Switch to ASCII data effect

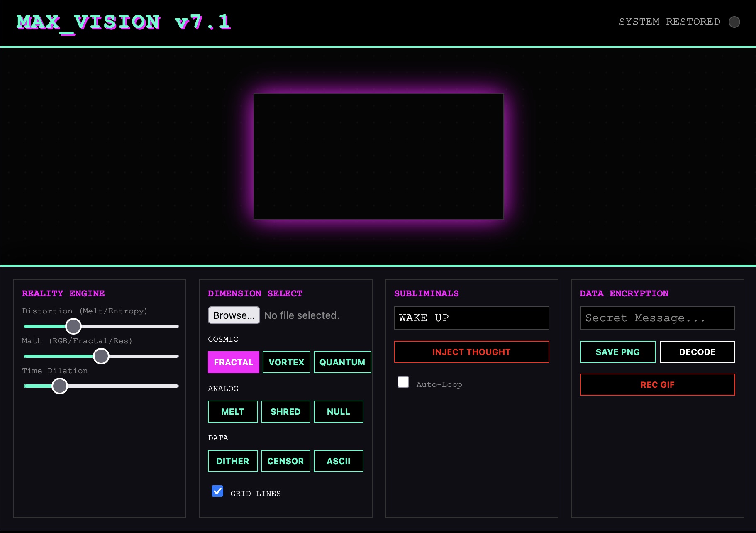pyautogui.click(x=338, y=461)
